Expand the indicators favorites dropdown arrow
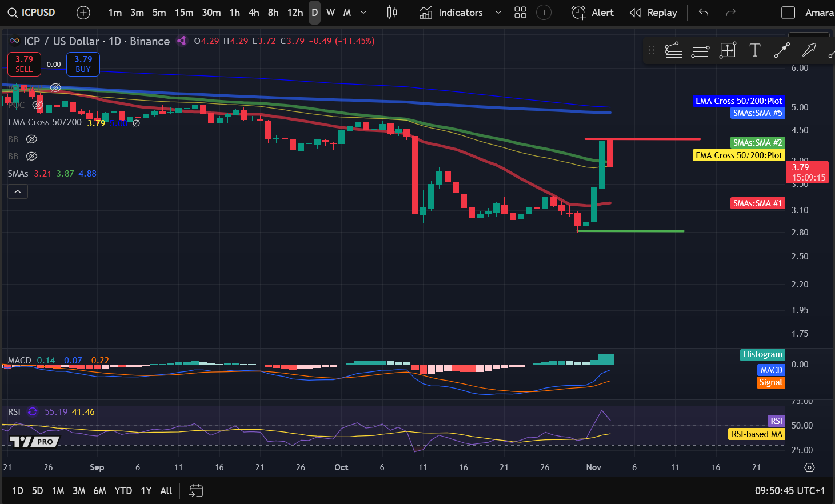Image resolution: width=835 pixels, height=504 pixels. pyautogui.click(x=498, y=13)
